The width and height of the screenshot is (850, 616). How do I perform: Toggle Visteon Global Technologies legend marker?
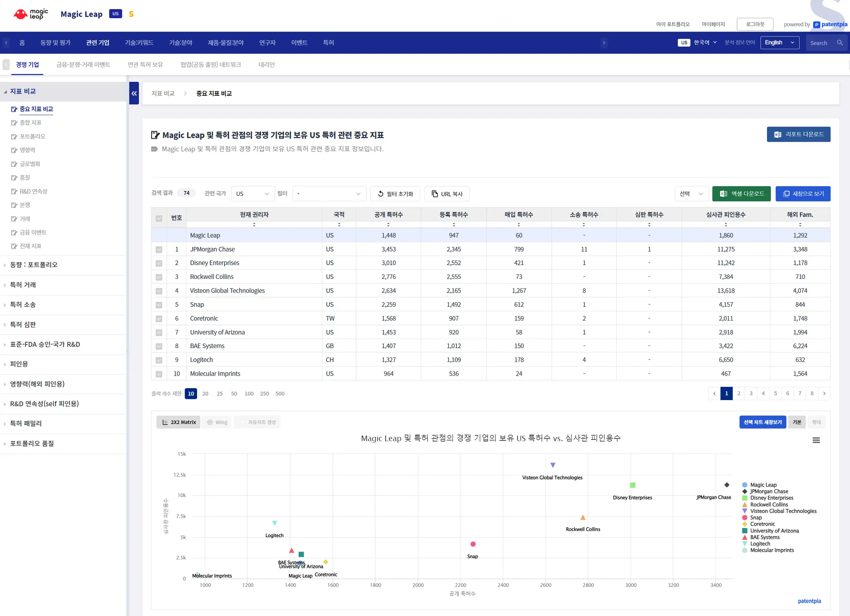(745, 511)
